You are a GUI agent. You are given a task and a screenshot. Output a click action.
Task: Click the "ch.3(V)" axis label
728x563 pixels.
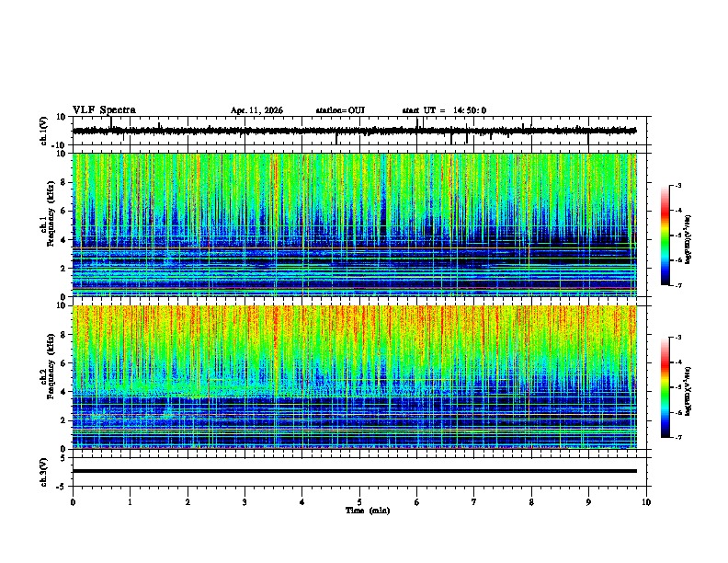[x=44, y=472]
